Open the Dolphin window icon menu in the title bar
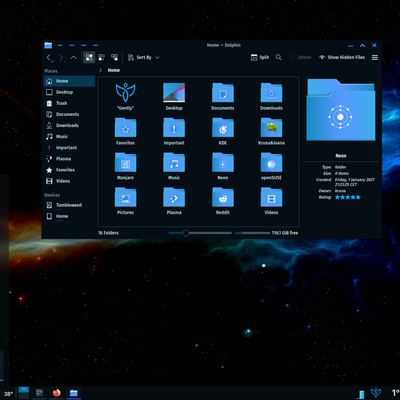The height and width of the screenshot is (400, 400). click(x=48, y=45)
